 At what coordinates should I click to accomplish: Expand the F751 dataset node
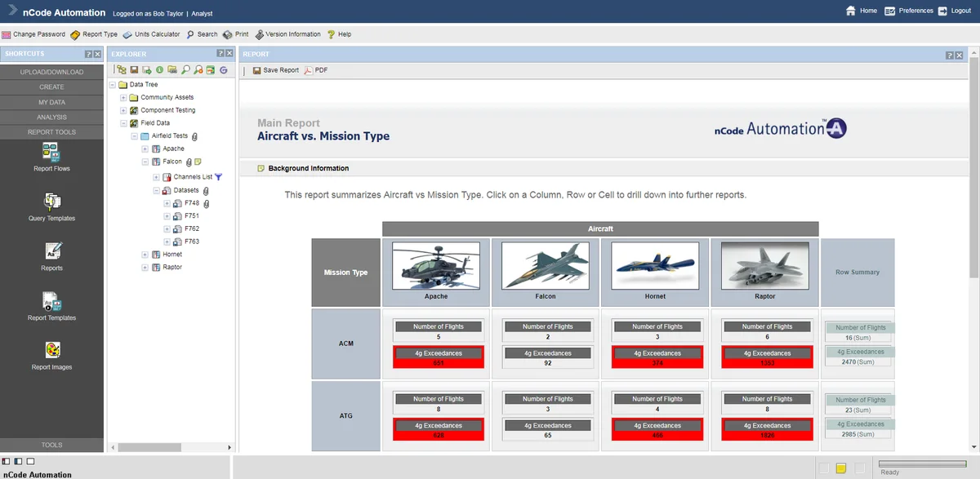tap(167, 216)
